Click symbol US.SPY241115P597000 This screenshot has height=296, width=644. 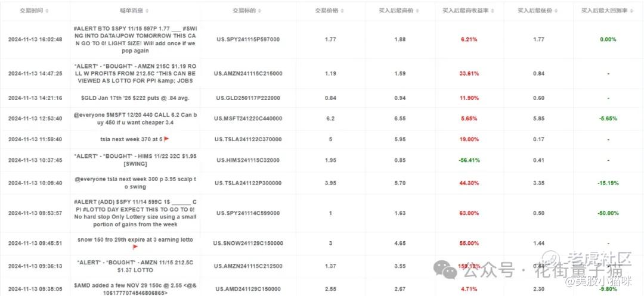(x=248, y=40)
